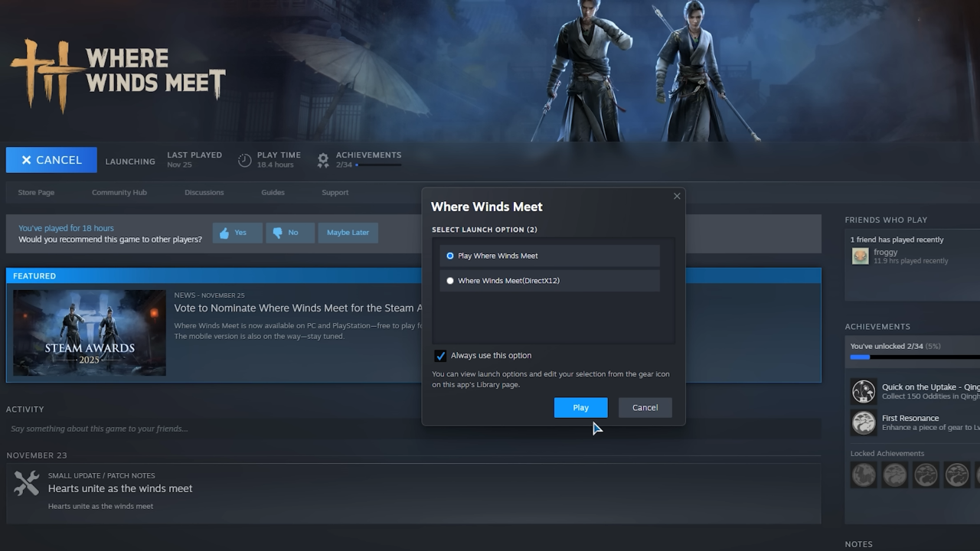Cancel the game launch with blue button
The height and width of the screenshot is (551, 980).
pyautogui.click(x=51, y=160)
